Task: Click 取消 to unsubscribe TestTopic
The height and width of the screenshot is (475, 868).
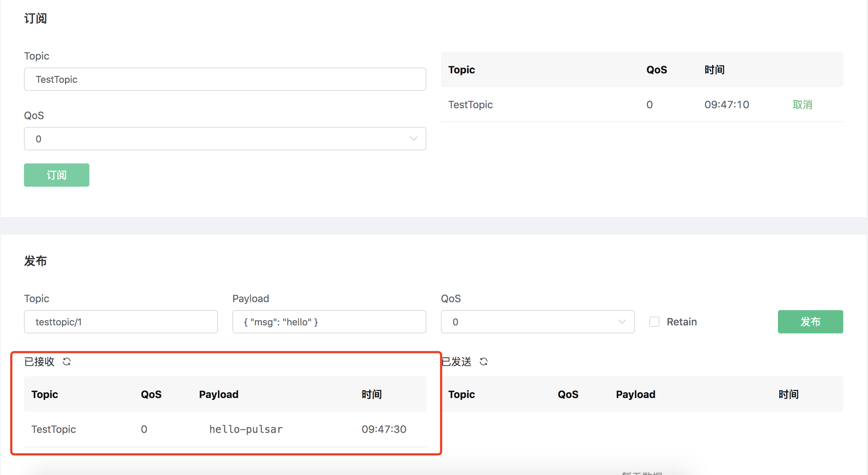Action: [x=802, y=105]
